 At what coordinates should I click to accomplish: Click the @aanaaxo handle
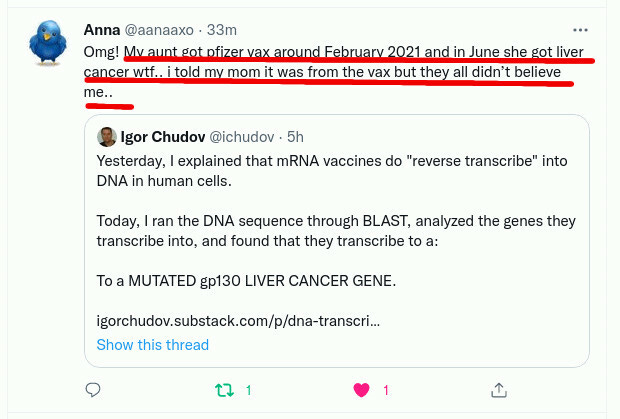pos(159,30)
